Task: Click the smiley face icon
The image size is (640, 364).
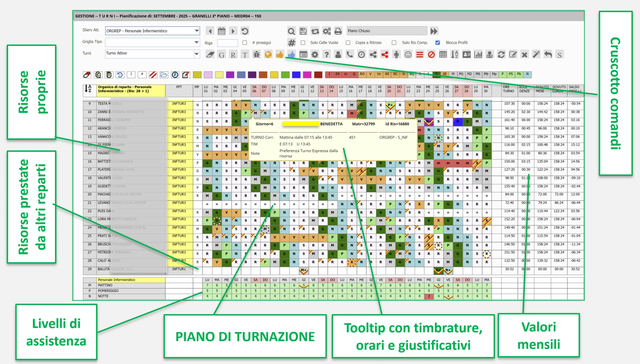Action: [408, 55]
